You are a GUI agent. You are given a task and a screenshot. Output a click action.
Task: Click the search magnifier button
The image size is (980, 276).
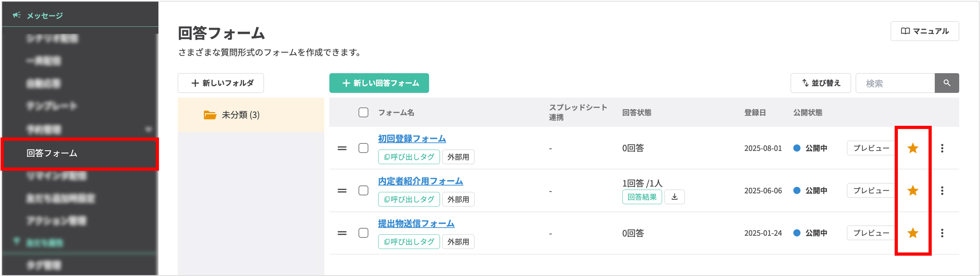(947, 83)
